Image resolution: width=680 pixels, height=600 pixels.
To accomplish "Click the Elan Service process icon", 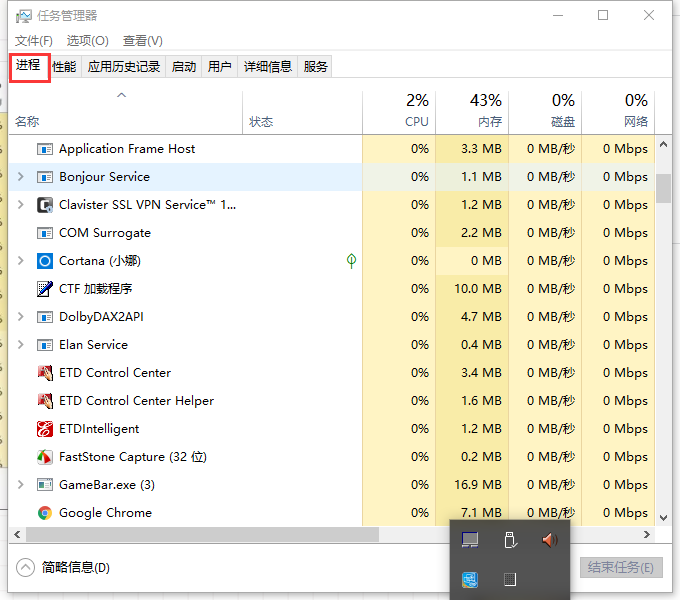I will point(45,345).
